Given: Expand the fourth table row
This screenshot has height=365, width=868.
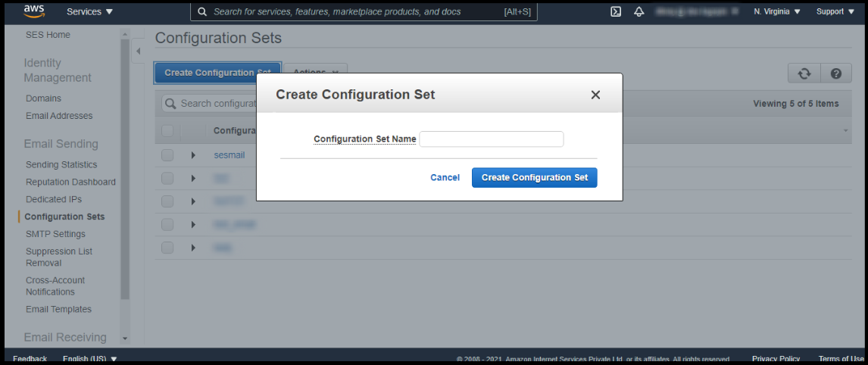Looking at the screenshot, I should coord(193,224).
